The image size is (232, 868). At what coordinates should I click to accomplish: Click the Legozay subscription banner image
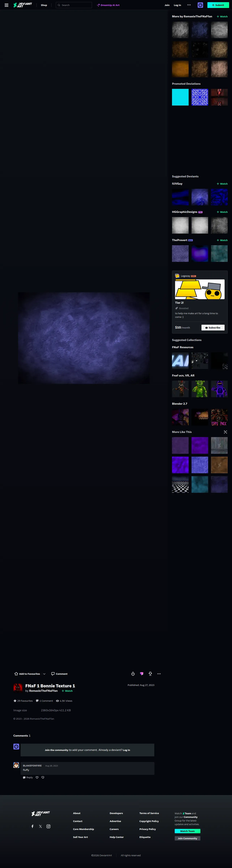pos(200,289)
